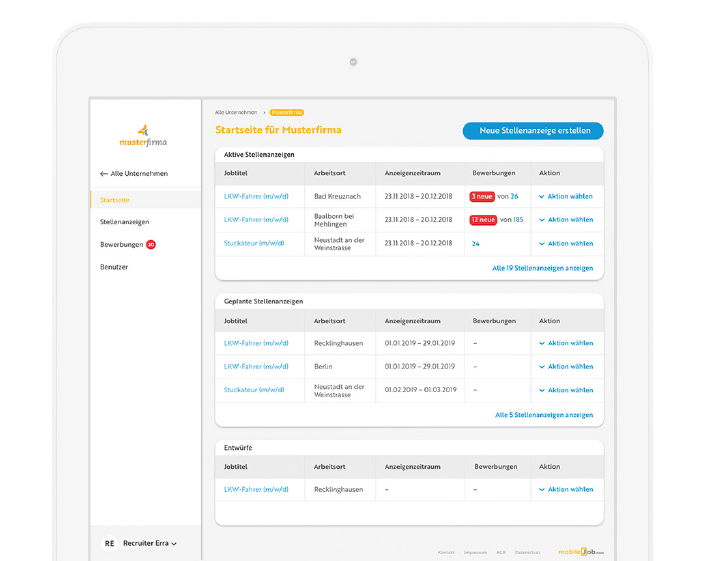Image resolution: width=706 pixels, height=561 pixels.
Task: Expand Aktion wählen for the Entwürfe draft
Action: pyautogui.click(x=566, y=489)
